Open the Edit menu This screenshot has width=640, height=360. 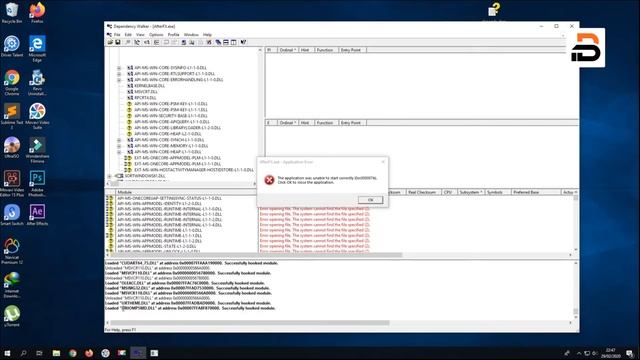128,35
